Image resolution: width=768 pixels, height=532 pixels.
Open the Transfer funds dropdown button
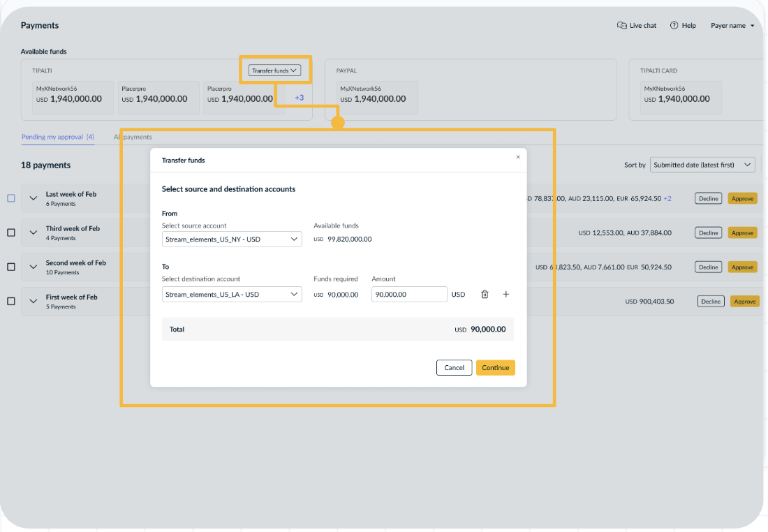[x=274, y=71]
